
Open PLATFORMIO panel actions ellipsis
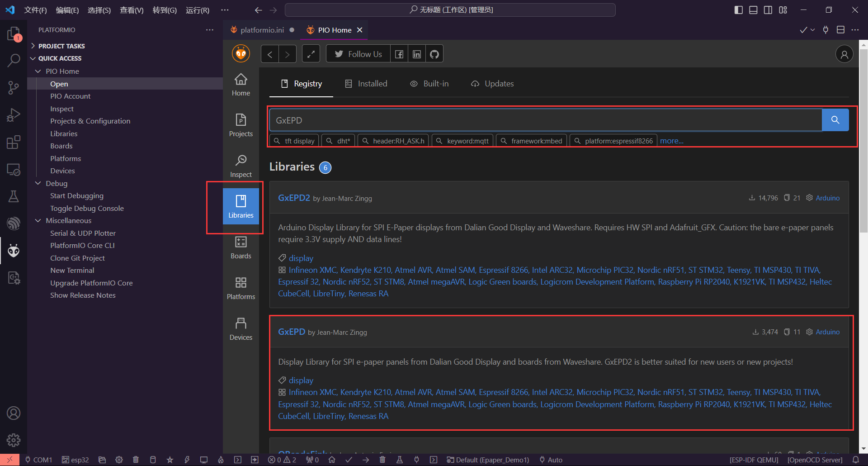[x=210, y=30]
